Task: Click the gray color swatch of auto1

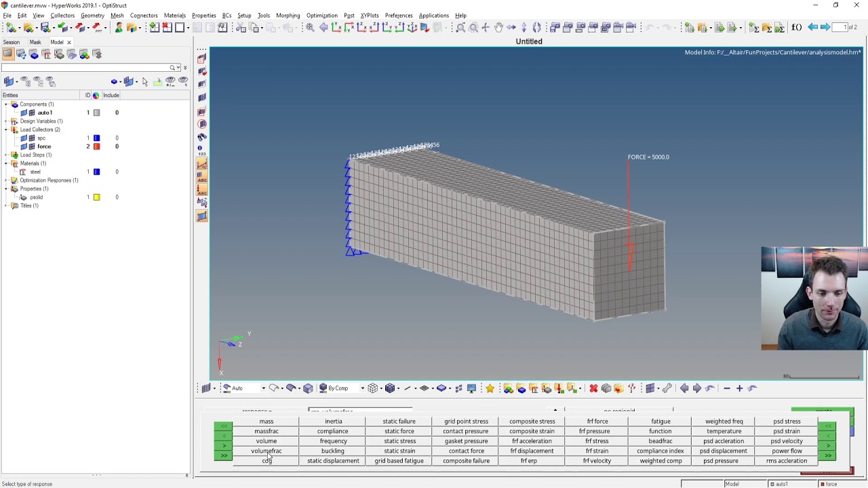Action: coord(97,113)
